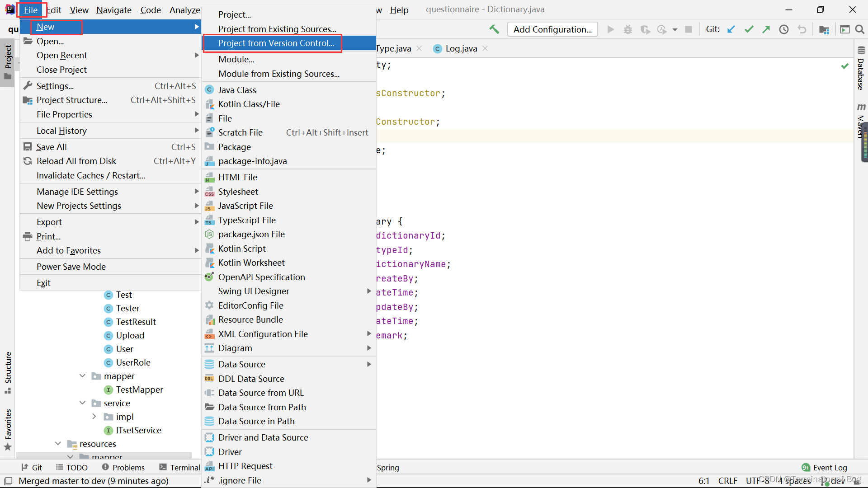868x488 pixels.
Task: Click the Revert changes icon in toolbar
Action: [802, 30]
